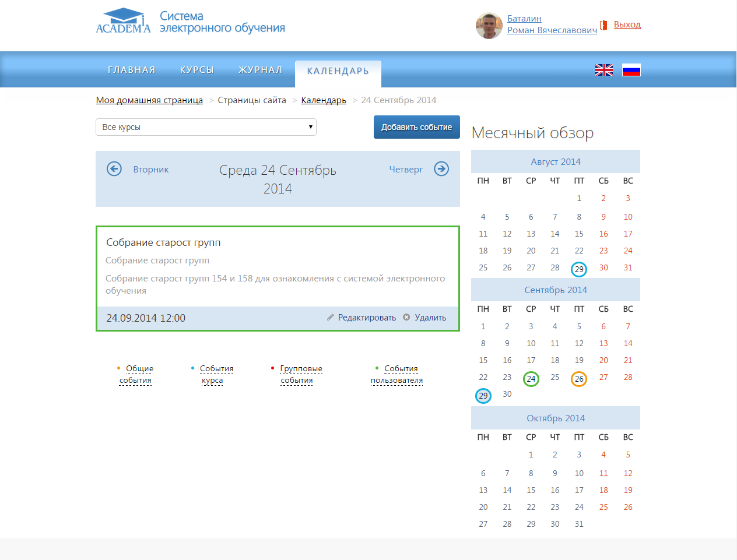Click the pencil icon beside Редактировать
This screenshot has height=560, width=737.
(331, 318)
